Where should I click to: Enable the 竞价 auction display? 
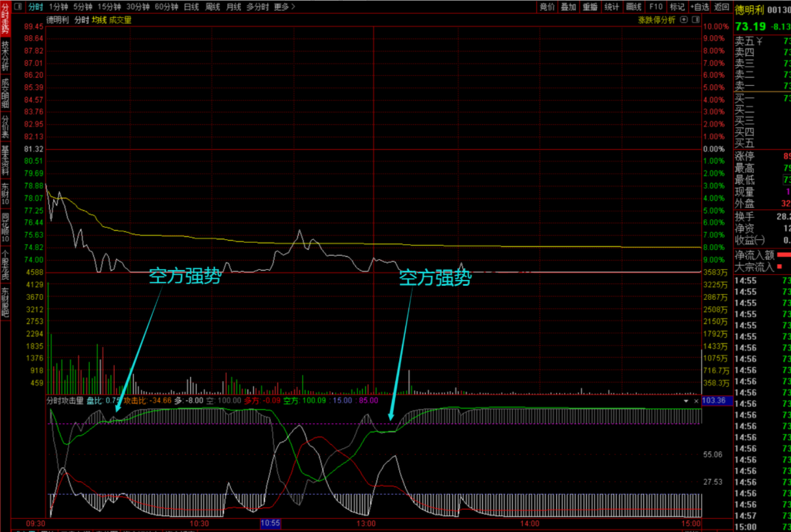(x=547, y=7)
